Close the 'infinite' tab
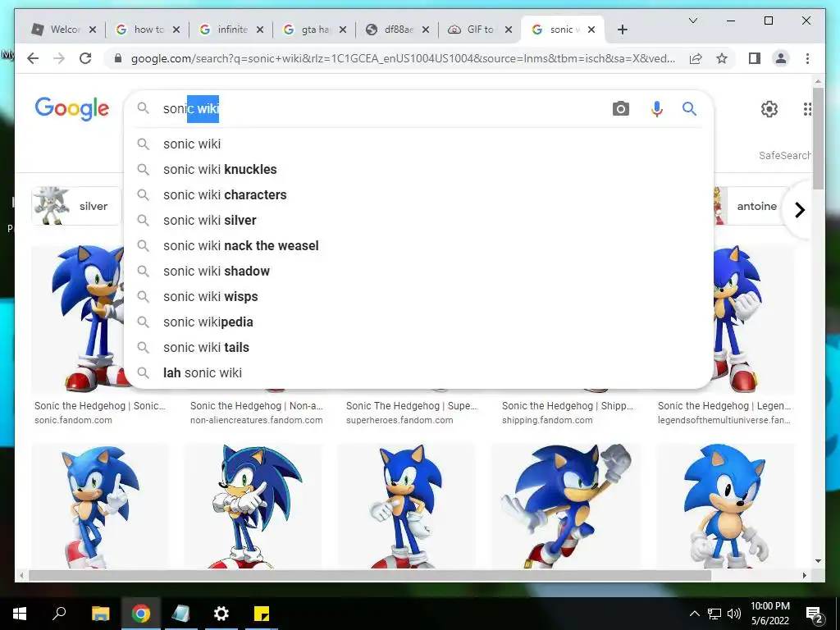The width and height of the screenshot is (840, 630). coord(260,30)
